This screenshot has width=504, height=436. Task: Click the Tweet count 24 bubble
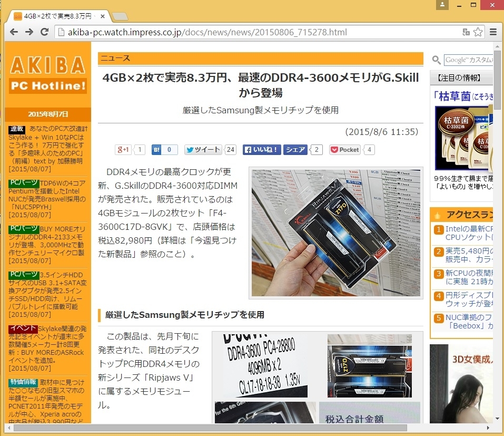231,150
